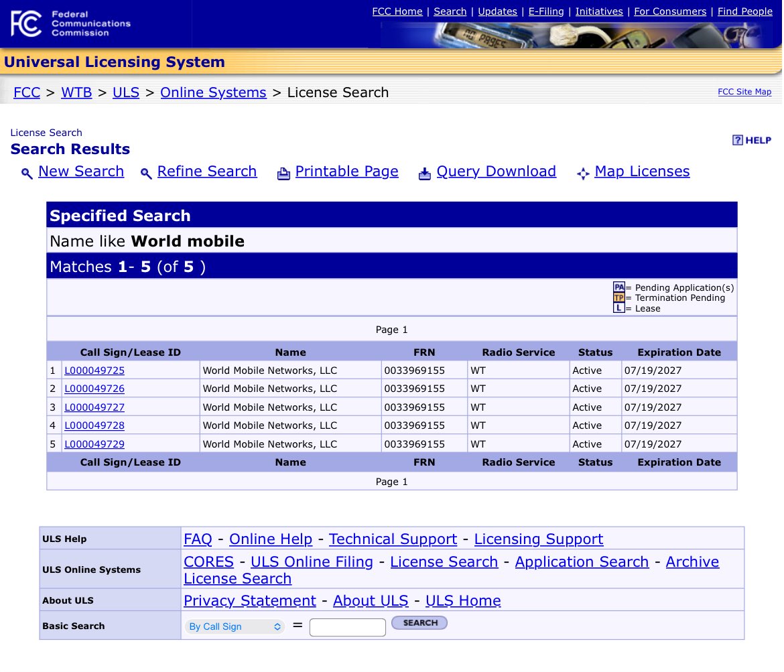
Task: Open the CORES link
Action: pyautogui.click(x=208, y=562)
